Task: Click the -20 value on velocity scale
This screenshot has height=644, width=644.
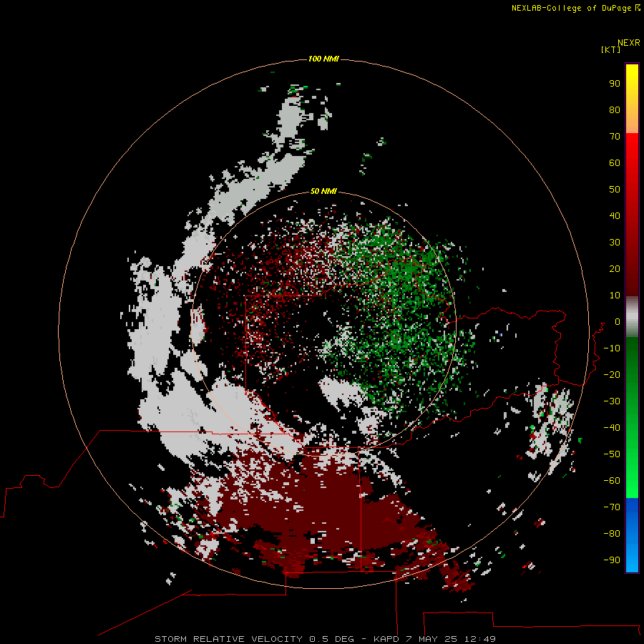Action: 612,374
